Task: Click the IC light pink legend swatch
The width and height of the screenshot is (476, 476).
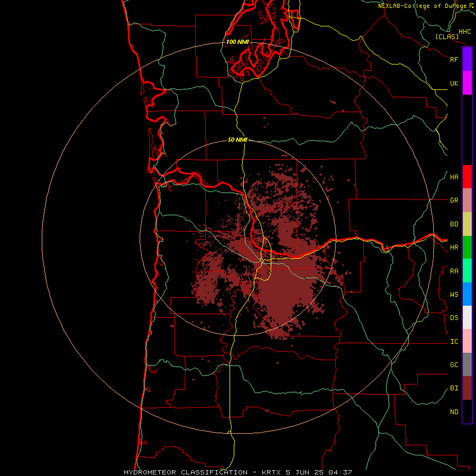Action: 467,341
